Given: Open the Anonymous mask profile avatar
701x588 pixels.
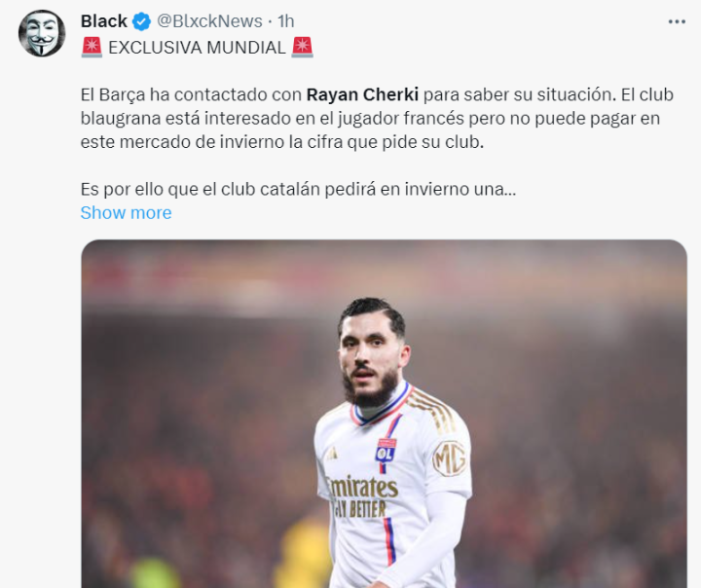Looking at the screenshot, I should (x=42, y=33).
